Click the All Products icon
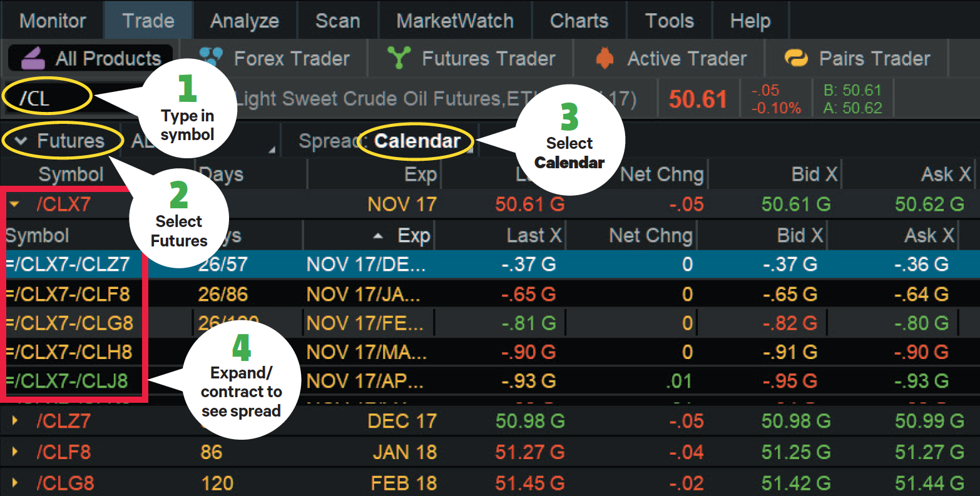Screen dimensions: 980x496 pos(33,59)
